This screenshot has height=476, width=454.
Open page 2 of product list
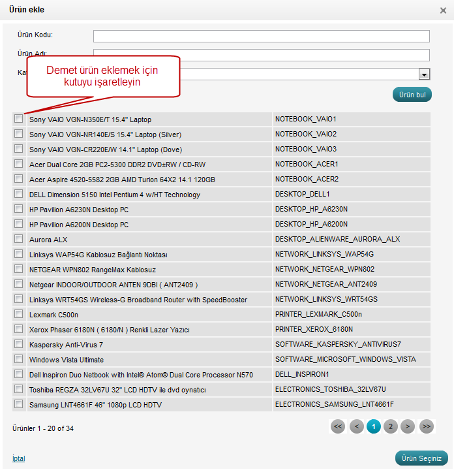(x=390, y=426)
